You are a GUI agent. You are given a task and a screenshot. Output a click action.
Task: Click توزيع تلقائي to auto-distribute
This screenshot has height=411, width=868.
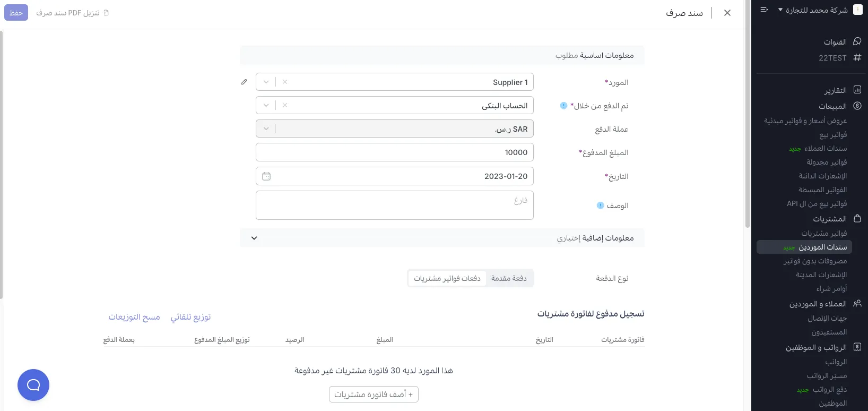[190, 316]
